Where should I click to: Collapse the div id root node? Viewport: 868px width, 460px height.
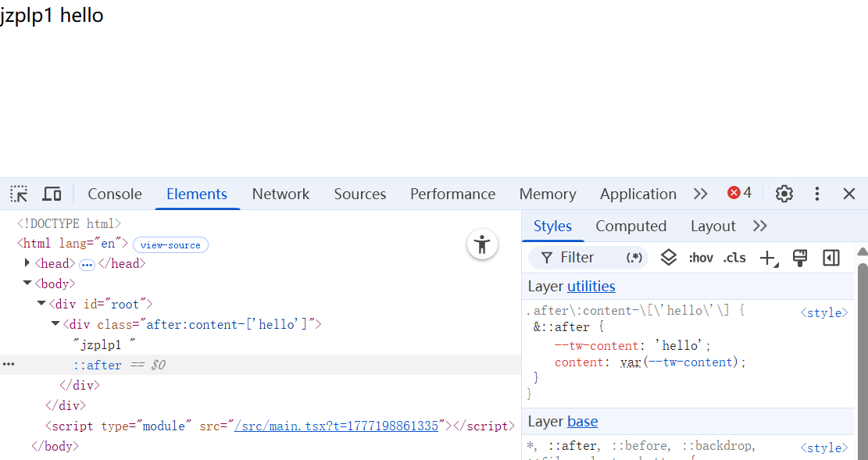point(41,303)
